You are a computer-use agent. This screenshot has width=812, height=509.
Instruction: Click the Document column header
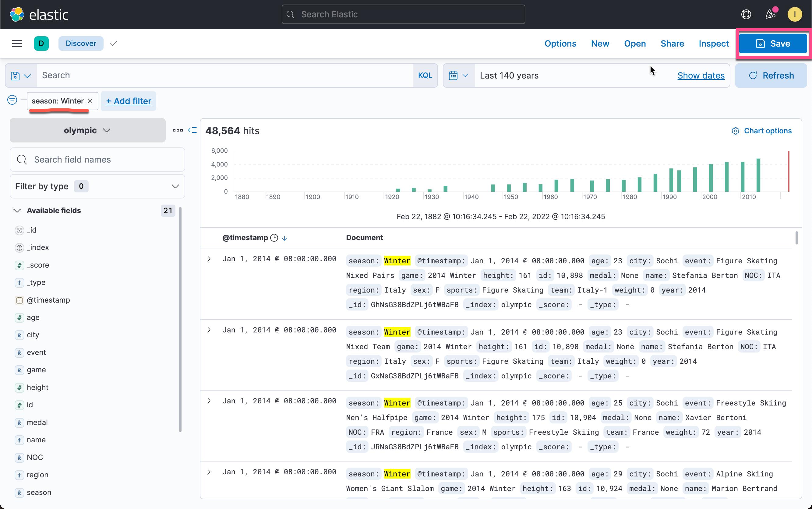tap(364, 238)
